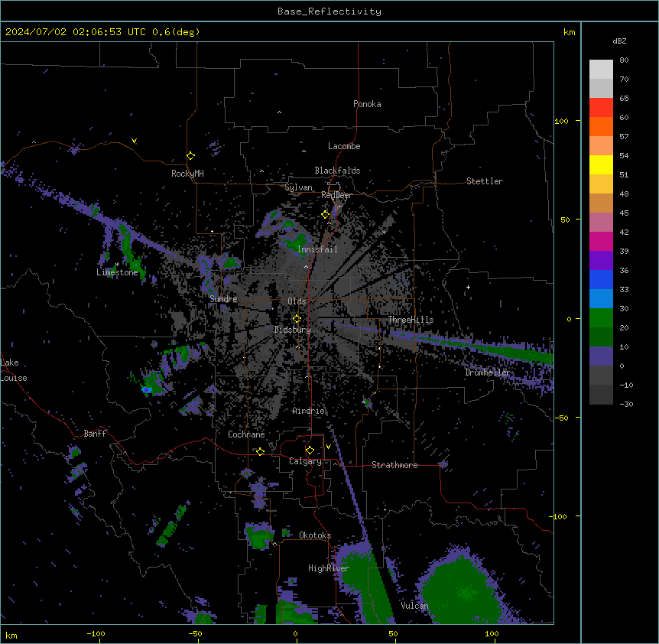Select the Sylvan label
This screenshot has height=644, width=659.
pyautogui.click(x=298, y=187)
